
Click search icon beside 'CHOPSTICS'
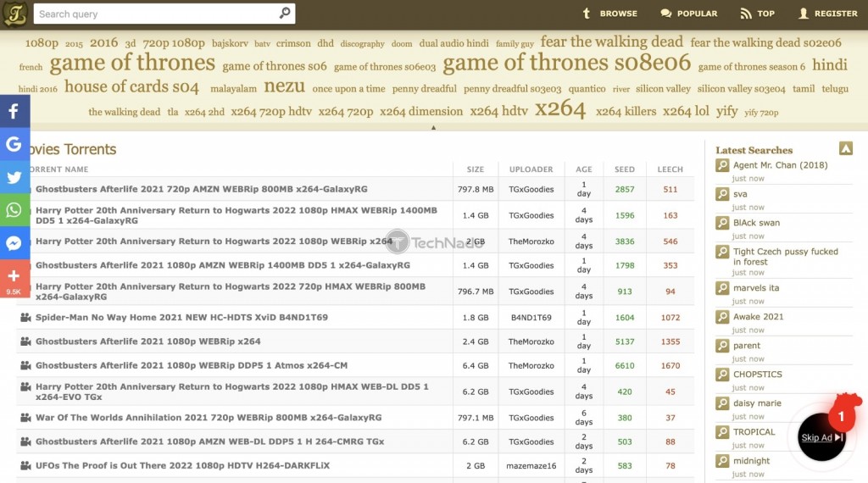pyautogui.click(x=722, y=374)
